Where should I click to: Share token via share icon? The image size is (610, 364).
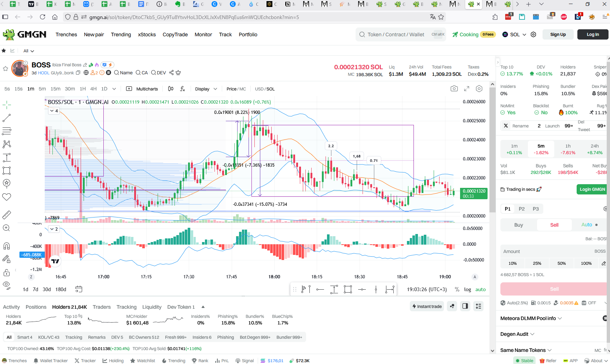coord(171,73)
